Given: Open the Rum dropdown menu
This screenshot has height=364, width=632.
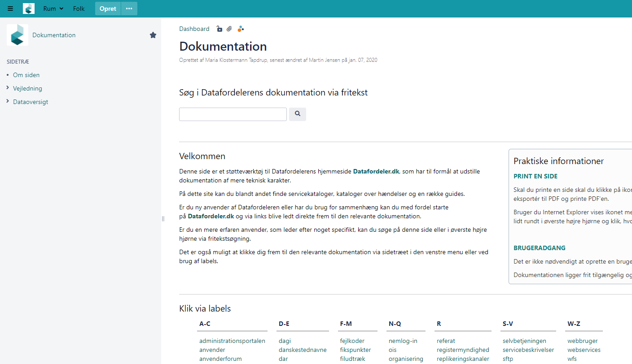Looking at the screenshot, I should coord(53,9).
